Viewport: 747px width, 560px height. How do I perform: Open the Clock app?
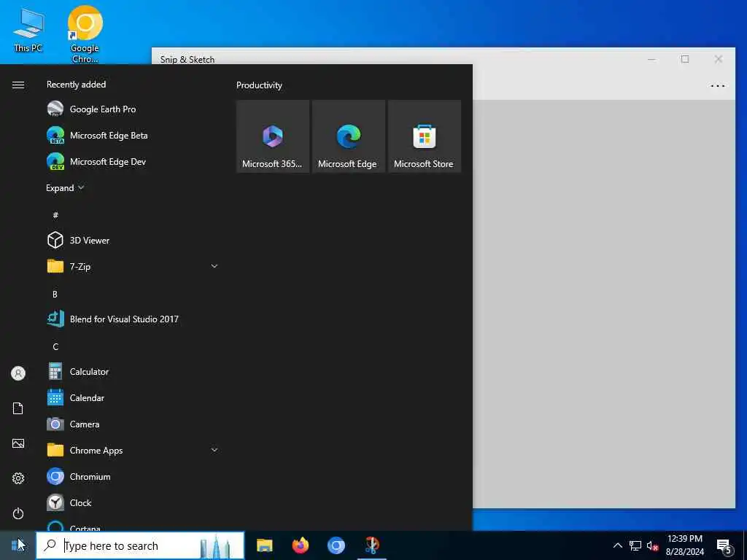[133, 502]
